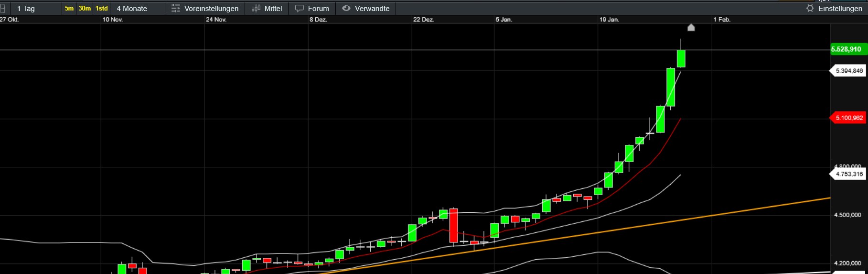This screenshot has width=868, height=274.
Task: Click the green 5.528,910 current price label
Action: (847, 49)
